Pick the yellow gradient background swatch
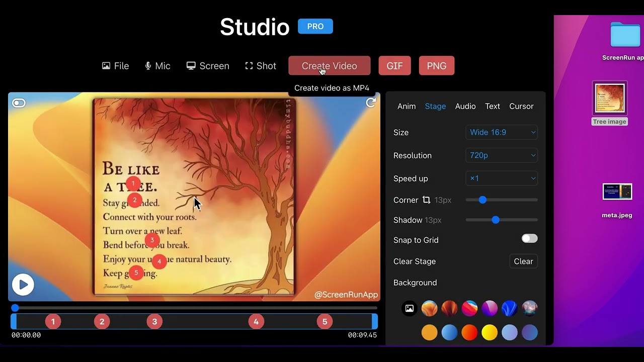The width and height of the screenshot is (644, 362). click(x=490, y=332)
